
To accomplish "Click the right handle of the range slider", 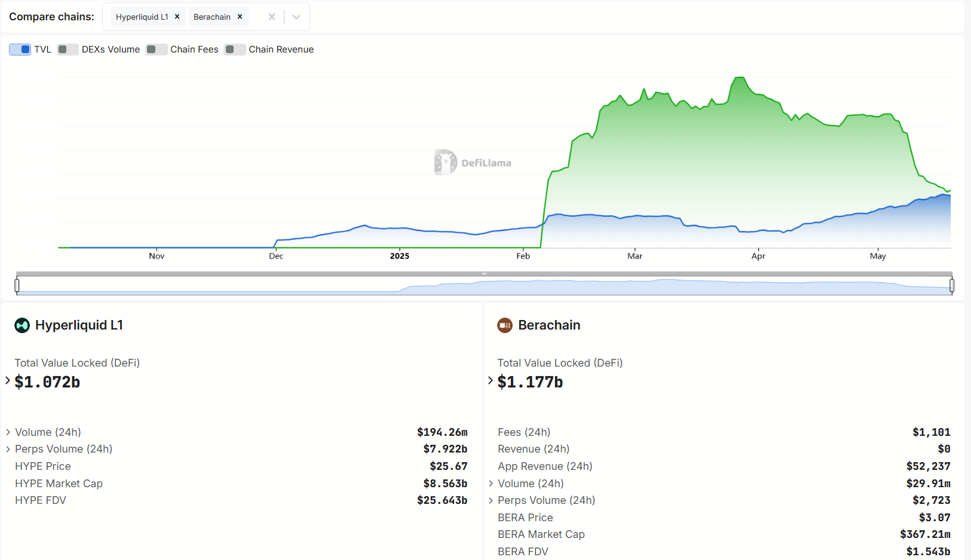I will coord(952,285).
